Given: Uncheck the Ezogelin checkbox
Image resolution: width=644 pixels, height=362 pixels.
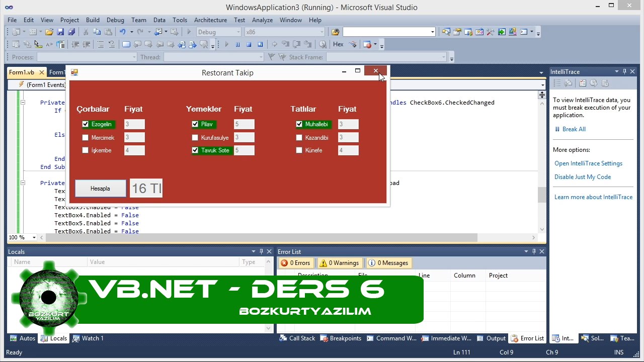Looking at the screenshot, I should pyautogui.click(x=85, y=124).
